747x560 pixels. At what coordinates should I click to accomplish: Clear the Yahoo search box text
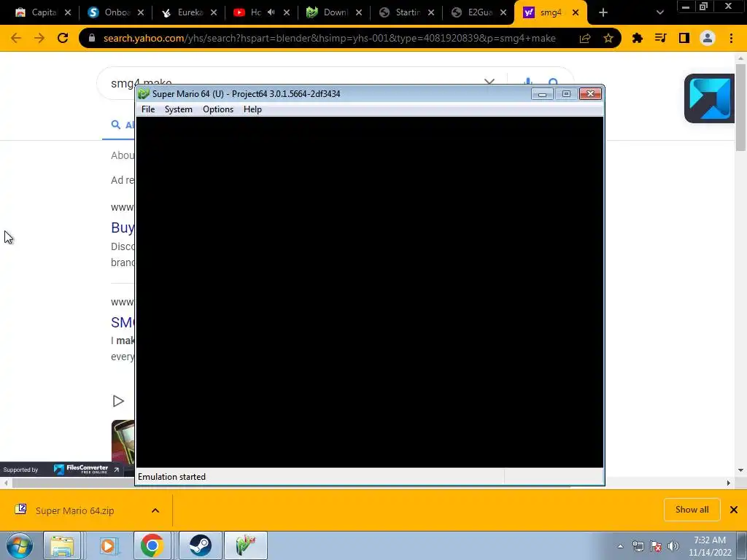(489, 81)
